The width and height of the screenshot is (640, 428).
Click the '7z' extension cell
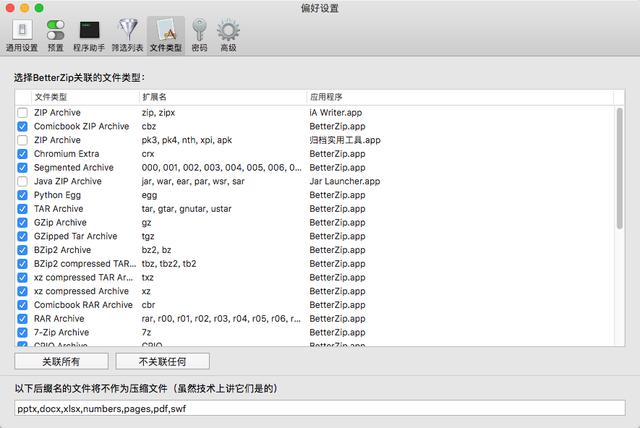[x=146, y=333]
